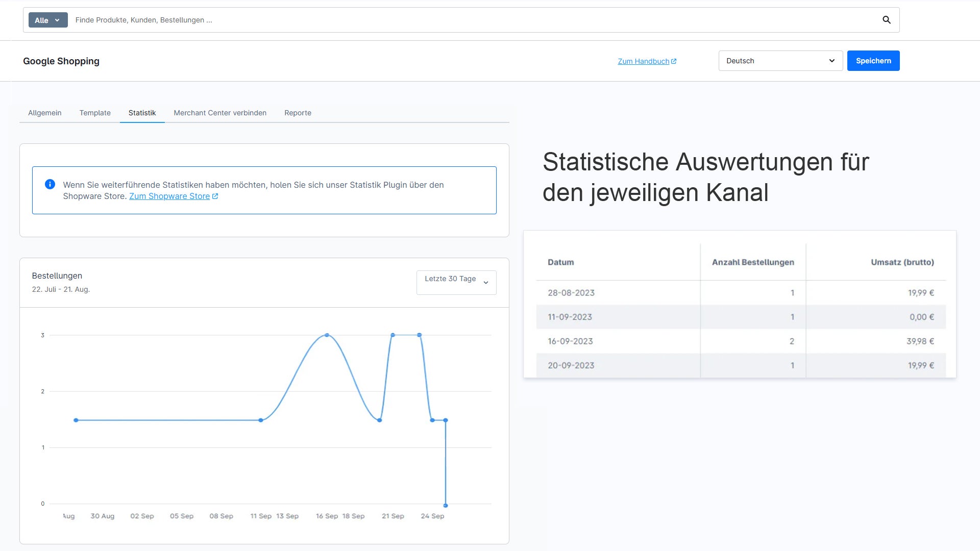Click the Anzahl Bestellungen column header
The image size is (980, 551).
753,262
